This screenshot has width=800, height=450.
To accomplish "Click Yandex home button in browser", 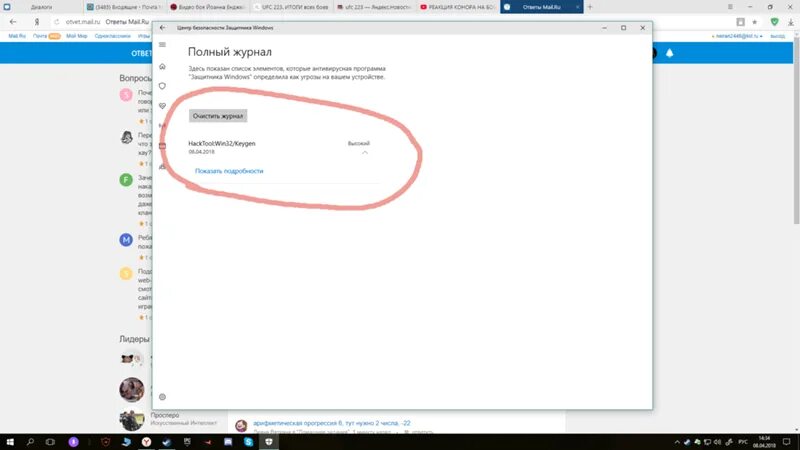I will 37,22.
